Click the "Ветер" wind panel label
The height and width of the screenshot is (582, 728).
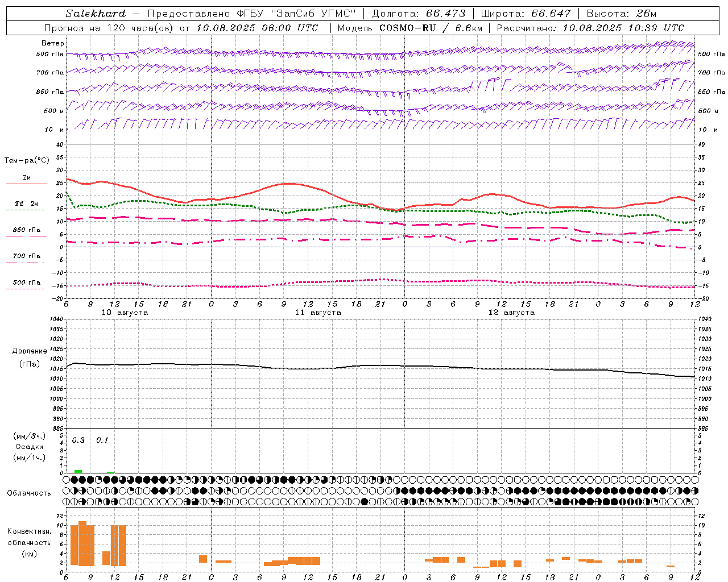click(x=53, y=43)
